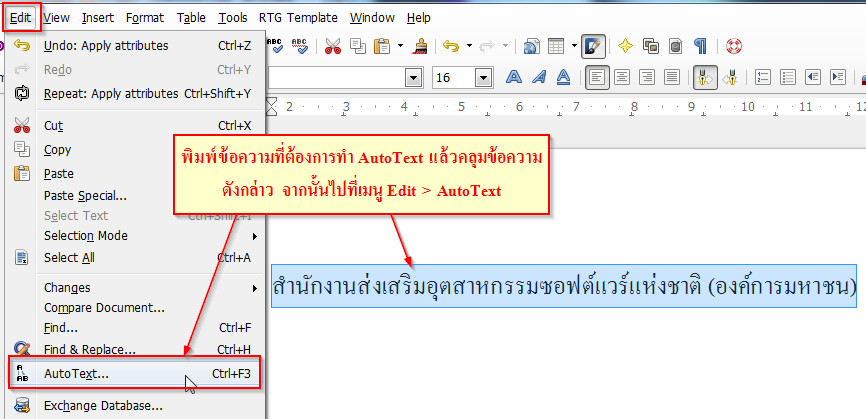The width and height of the screenshot is (866, 419).
Task: Open the Tools menu
Action: [233, 18]
